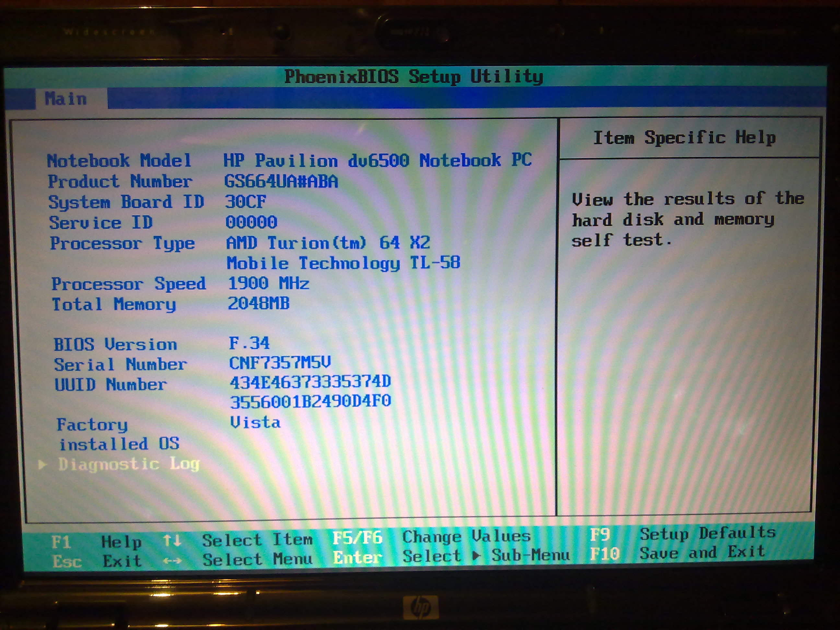Select the Service ID label

pos(101,223)
